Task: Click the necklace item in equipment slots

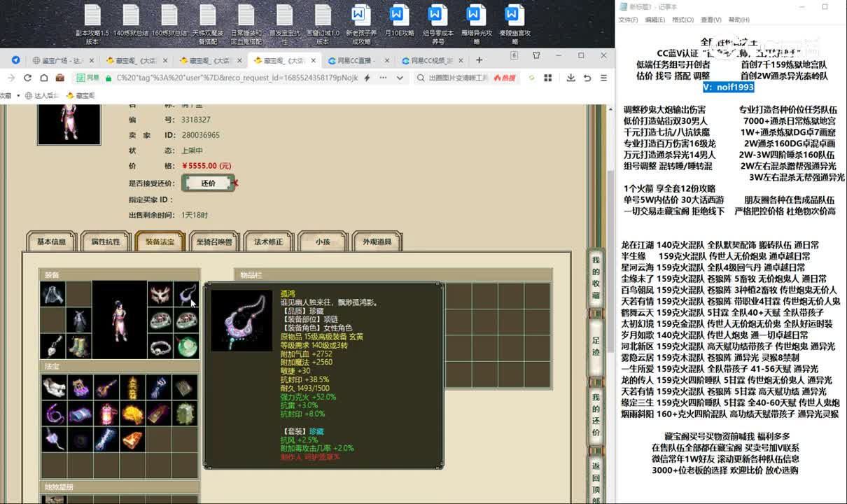Action: click(x=186, y=294)
